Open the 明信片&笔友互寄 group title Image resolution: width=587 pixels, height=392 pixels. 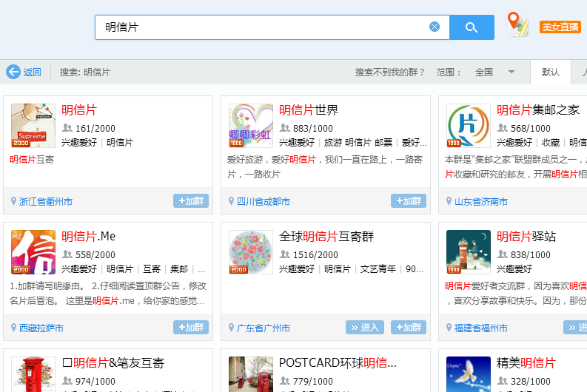(x=113, y=363)
